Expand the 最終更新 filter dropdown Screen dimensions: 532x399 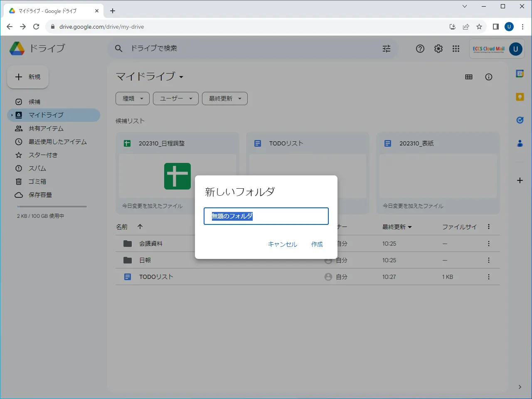point(224,99)
